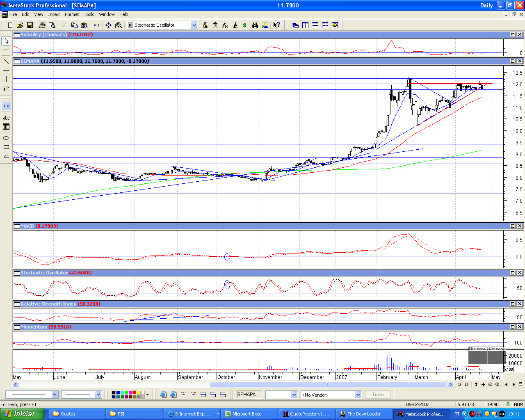This screenshot has width=525, height=420.
Task: Maximize the Relative Strength Index pane
Action: point(513,304)
